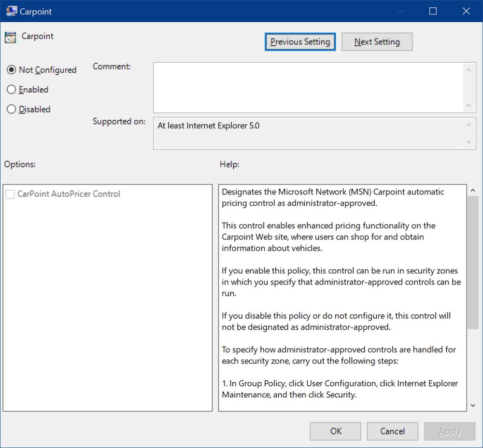Viewport: 483px width, 448px height.
Task: Click Supported on scroll down arrow
Action: 469,142
